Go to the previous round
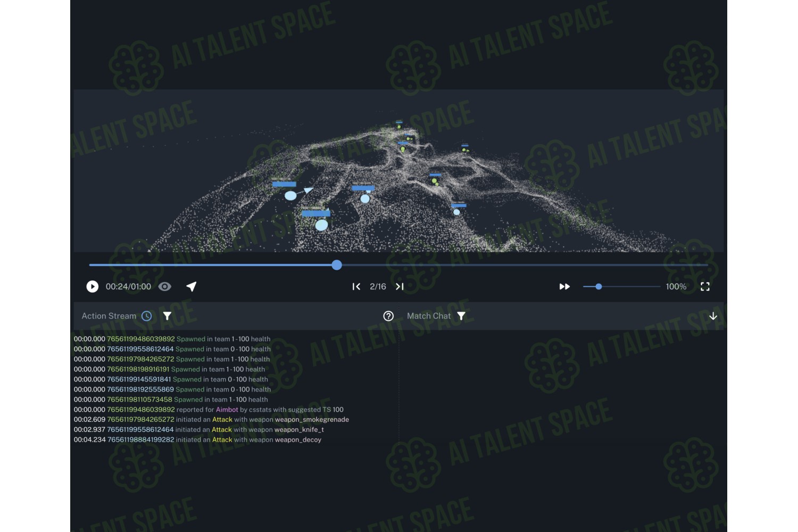The height and width of the screenshot is (532, 798). coord(356,287)
